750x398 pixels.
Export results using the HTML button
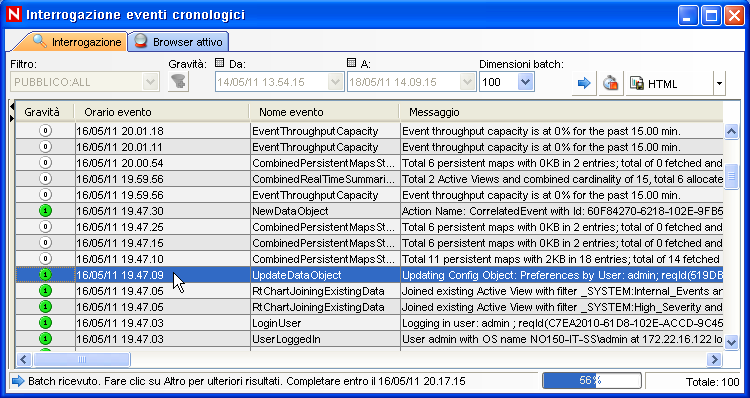[669, 84]
